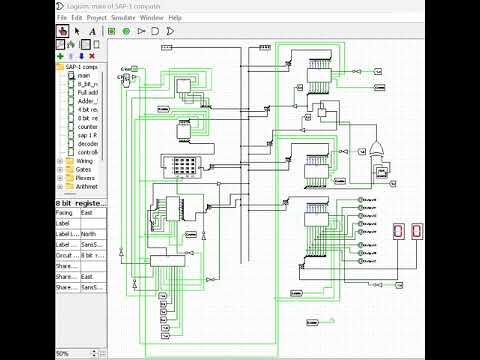Move selected circuit up in list
The image size is (480, 360).
pyautogui.click(x=71, y=56)
